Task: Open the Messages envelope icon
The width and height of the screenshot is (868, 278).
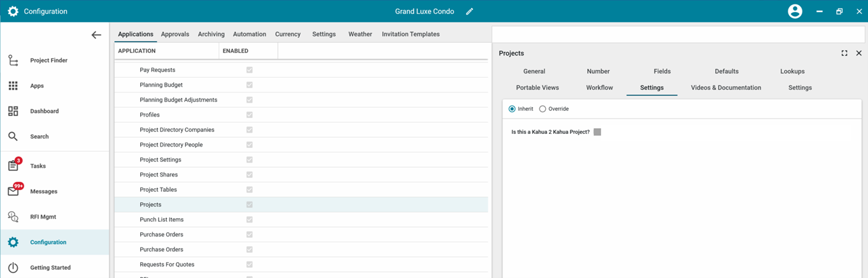Action: pos(13,191)
